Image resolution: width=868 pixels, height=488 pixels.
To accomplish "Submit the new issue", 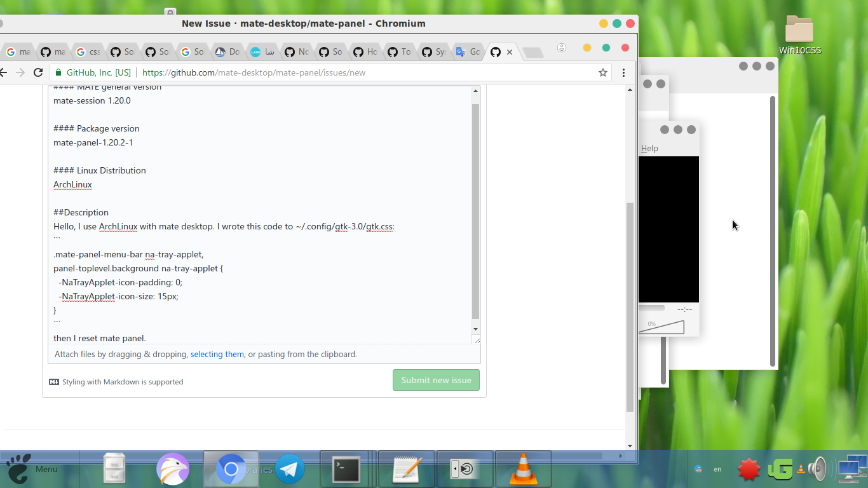I will click(436, 380).
